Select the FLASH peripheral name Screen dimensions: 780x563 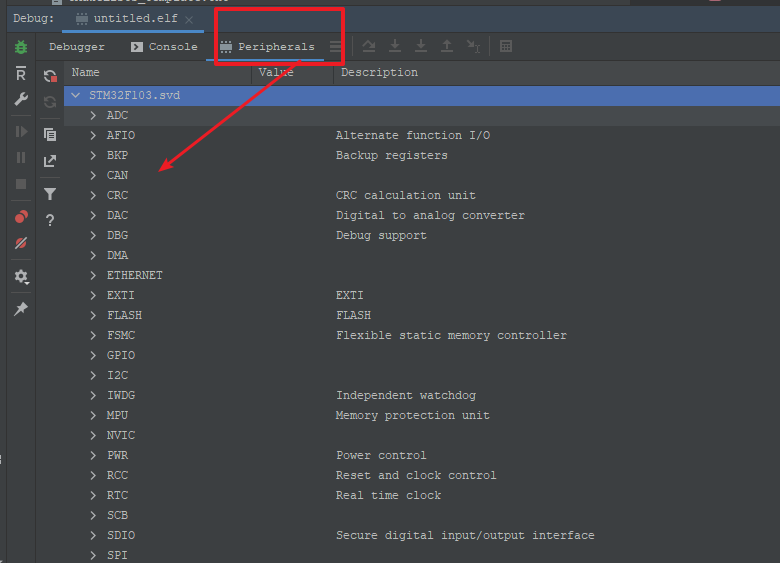point(124,315)
